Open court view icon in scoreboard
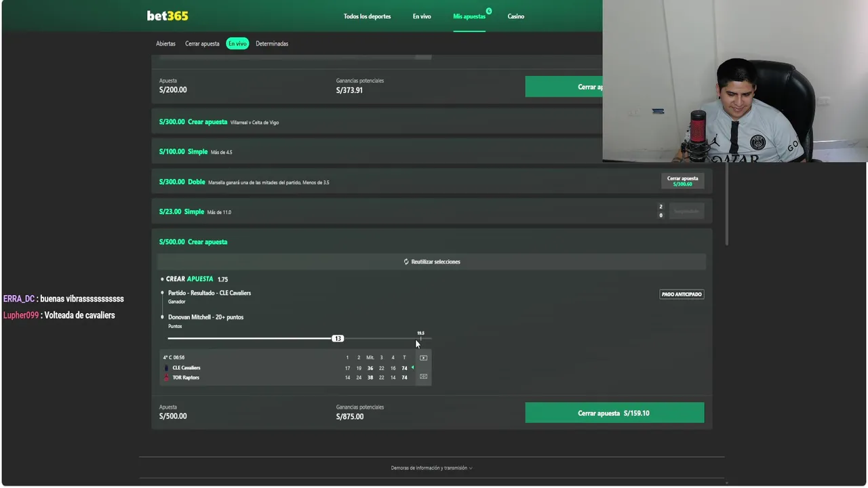The image size is (868, 488). [x=423, y=376]
